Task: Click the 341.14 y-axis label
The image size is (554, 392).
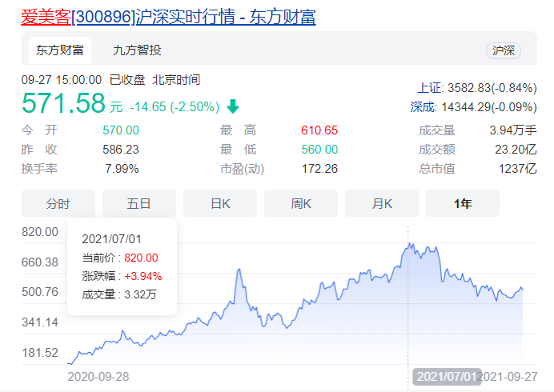Action: coord(40,322)
